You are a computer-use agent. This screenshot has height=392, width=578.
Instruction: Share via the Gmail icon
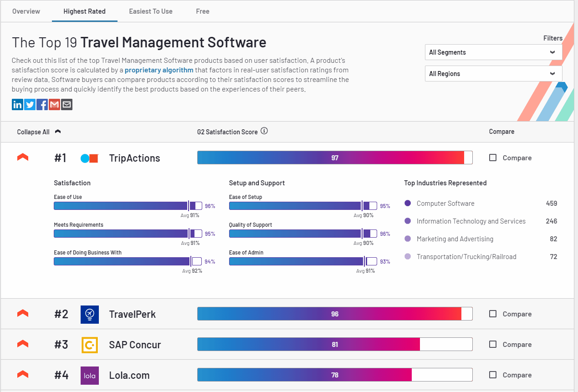click(x=55, y=105)
